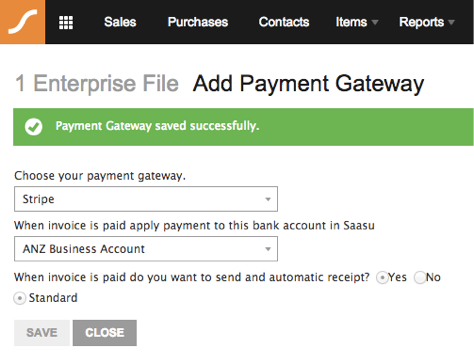Click the CLOSE button

(105, 333)
